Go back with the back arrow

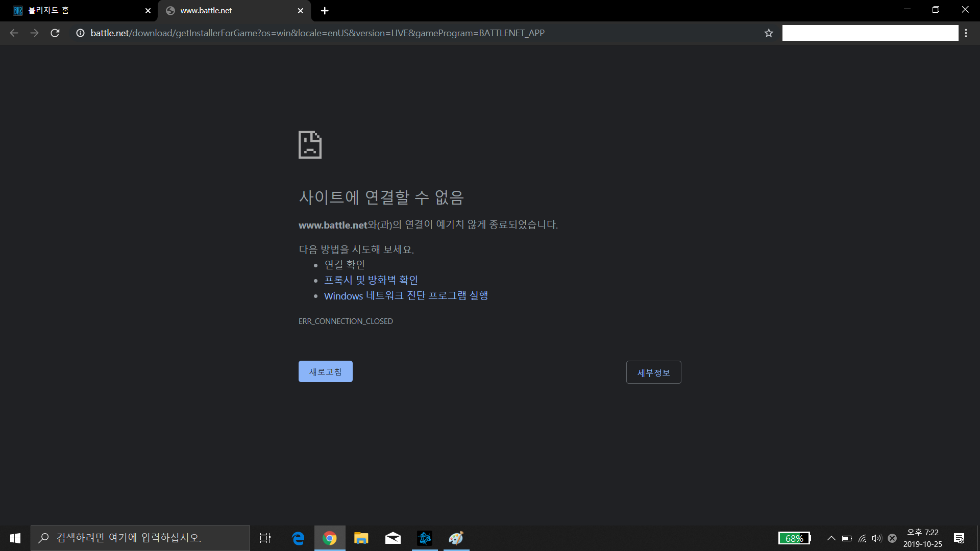point(14,33)
